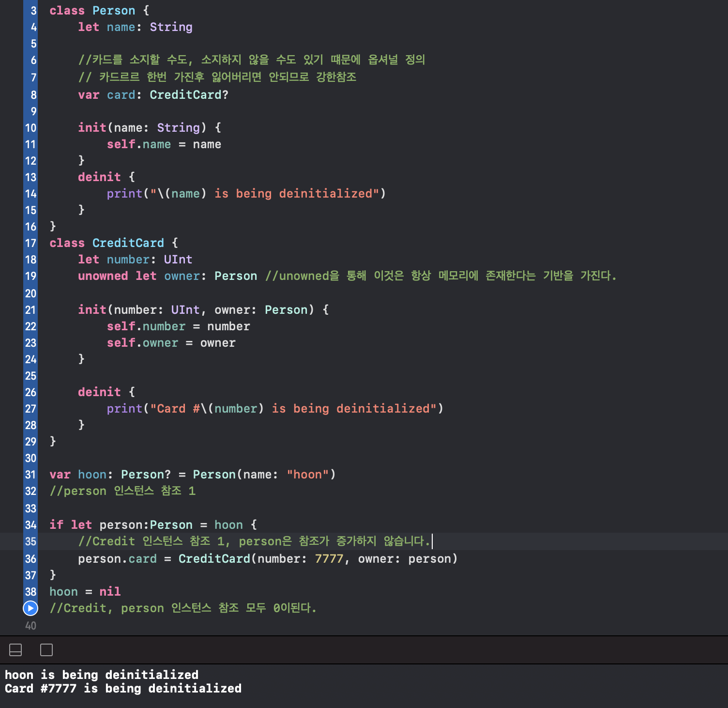Click 'init(name: String)' initializer line

pyautogui.click(x=150, y=128)
